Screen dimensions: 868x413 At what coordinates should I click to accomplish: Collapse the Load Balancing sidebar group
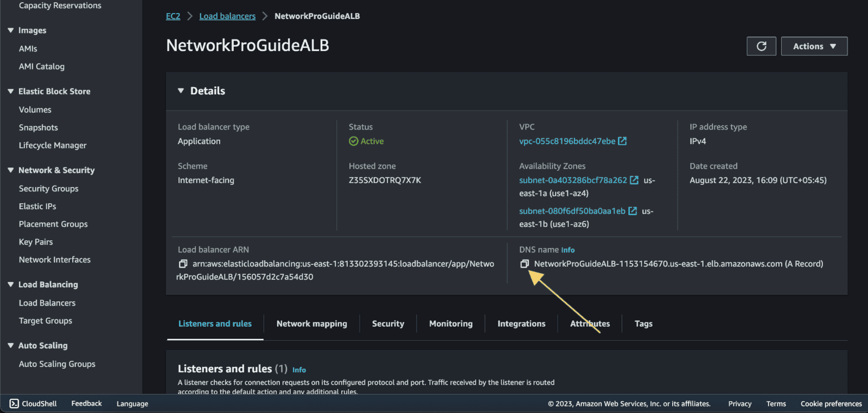[x=11, y=285]
